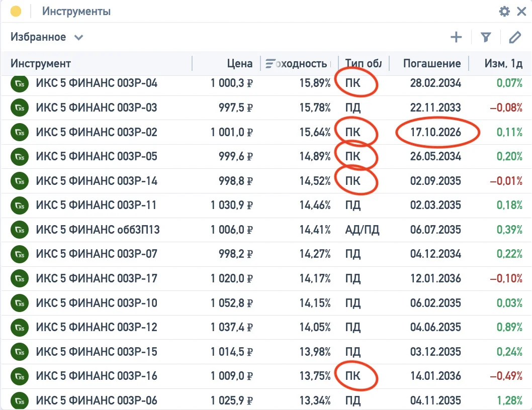Screen dimensions: 532x410
Task: Click X5 logo of ИКС 5 ФИНАНС 003P-04
Action: [19, 83]
